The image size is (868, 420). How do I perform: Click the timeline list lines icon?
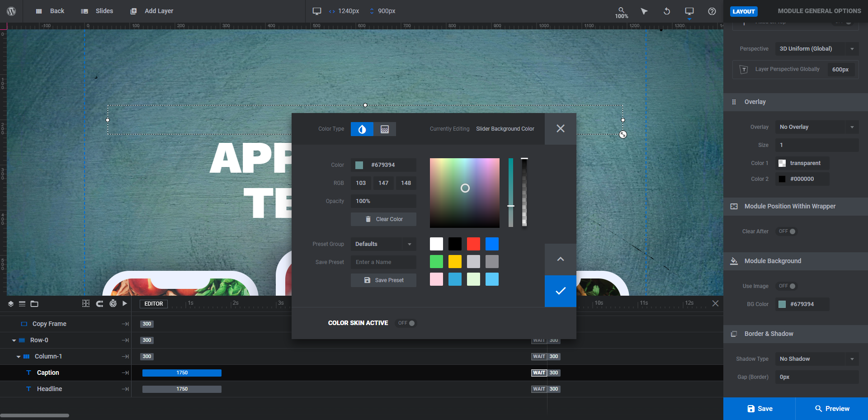(22, 304)
